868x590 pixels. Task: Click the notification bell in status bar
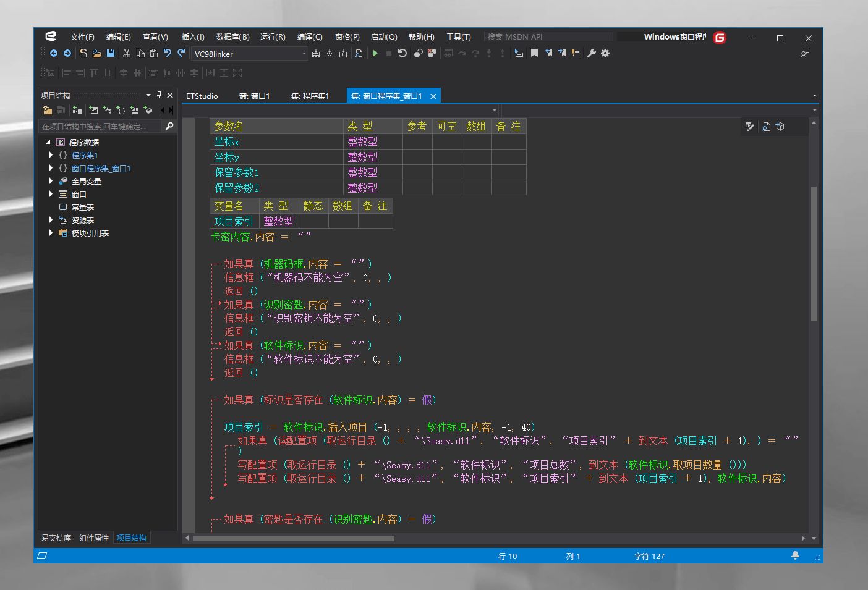[795, 555]
